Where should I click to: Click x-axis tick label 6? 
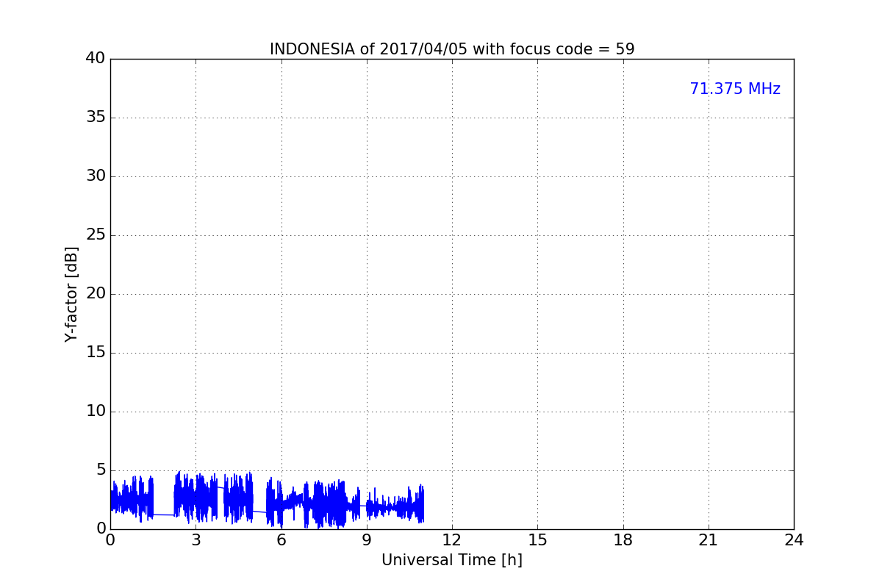tap(282, 540)
